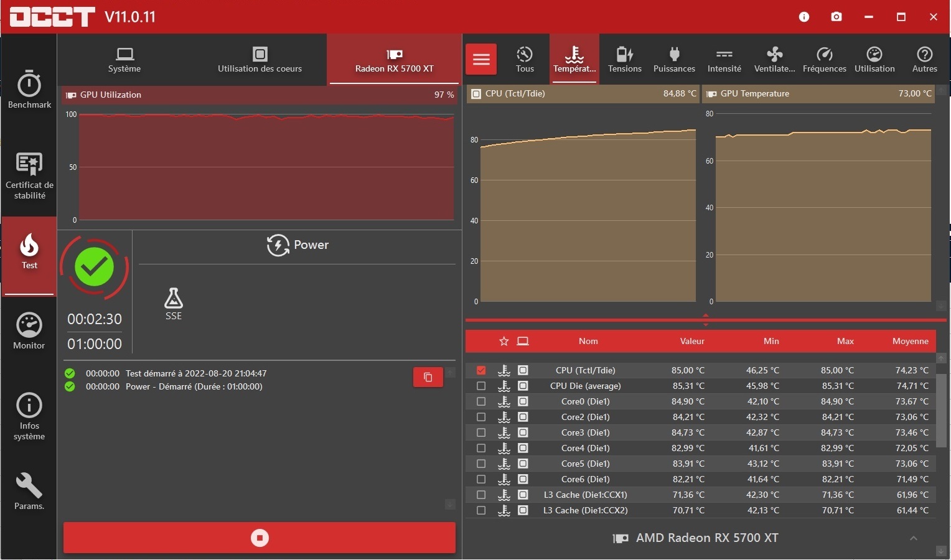The width and height of the screenshot is (951, 560).
Task: Open Certificat de stabilité section
Action: coord(29,177)
